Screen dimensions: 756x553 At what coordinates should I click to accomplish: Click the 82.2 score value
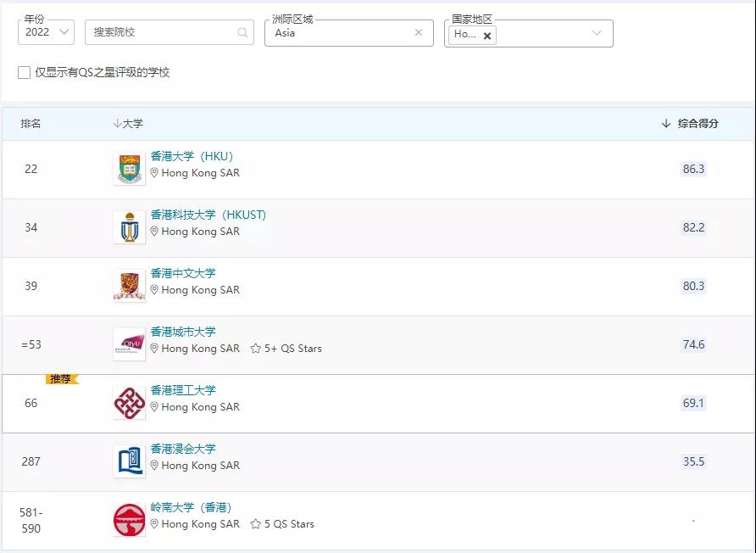[x=693, y=227]
